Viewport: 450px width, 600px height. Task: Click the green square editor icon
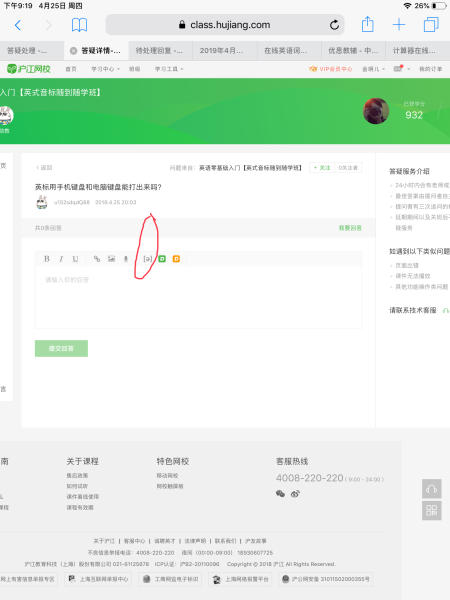point(162,259)
